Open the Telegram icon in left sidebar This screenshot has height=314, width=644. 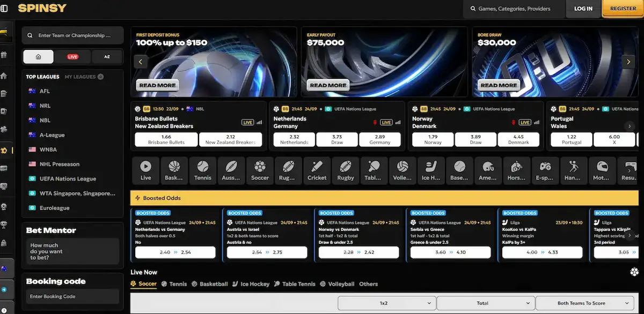pyautogui.click(x=4, y=289)
